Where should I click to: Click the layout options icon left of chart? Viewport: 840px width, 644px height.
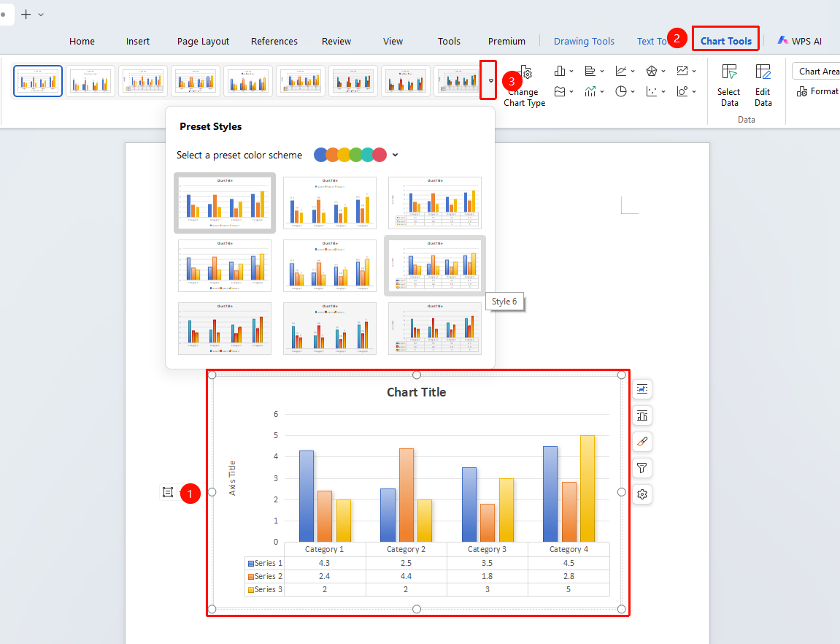[x=168, y=492]
